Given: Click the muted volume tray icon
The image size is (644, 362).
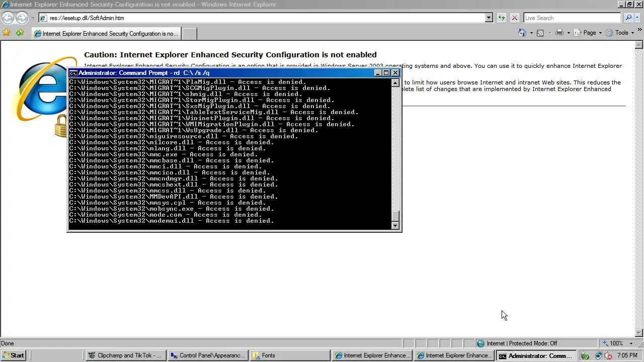Looking at the screenshot, I should tap(608, 355).
